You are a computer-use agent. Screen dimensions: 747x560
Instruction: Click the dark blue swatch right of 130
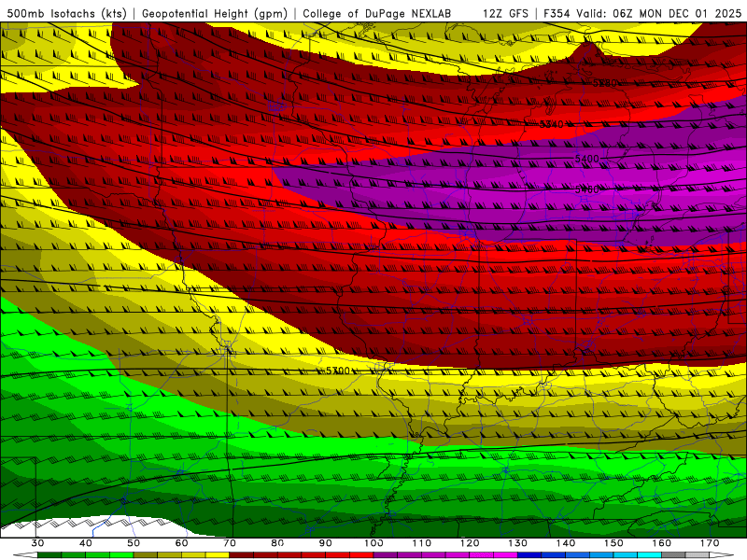[x=529, y=555]
